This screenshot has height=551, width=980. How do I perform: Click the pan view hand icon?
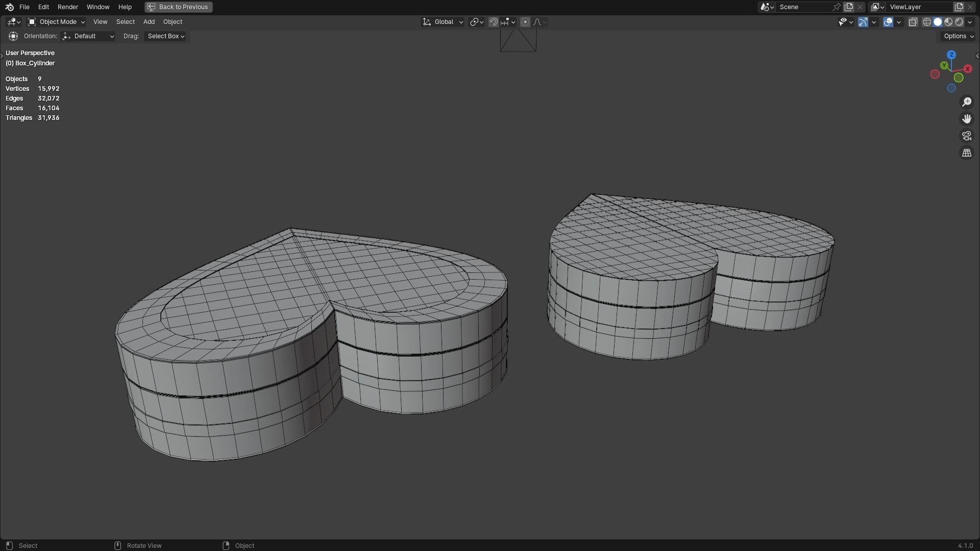[x=967, y=119]
